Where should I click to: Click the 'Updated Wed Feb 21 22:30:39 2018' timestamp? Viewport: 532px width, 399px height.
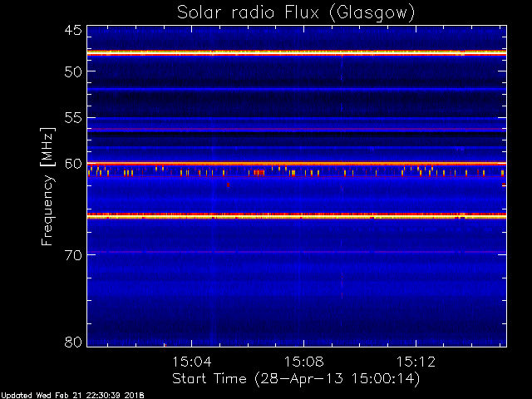point(72,396)
